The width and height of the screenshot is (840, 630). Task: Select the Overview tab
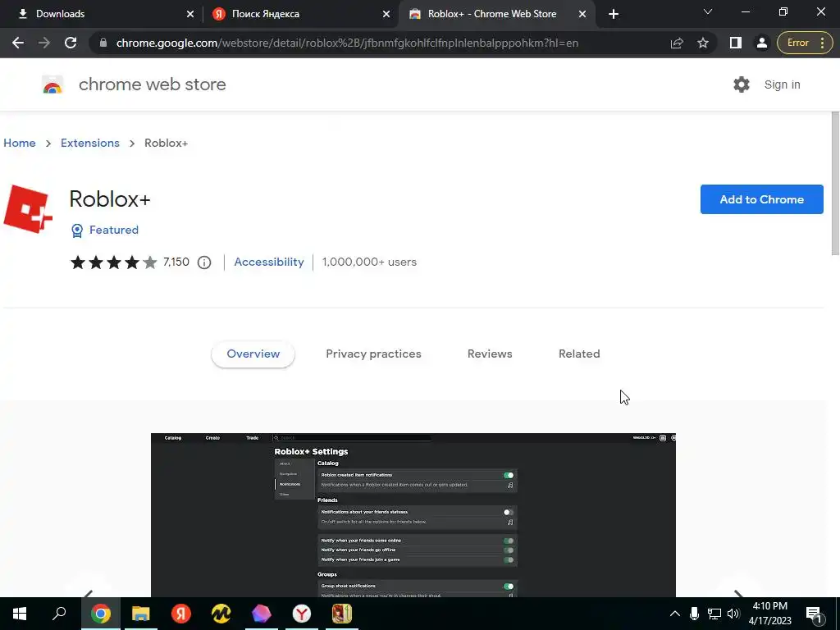pyautogui.click(x=253, y=354)
